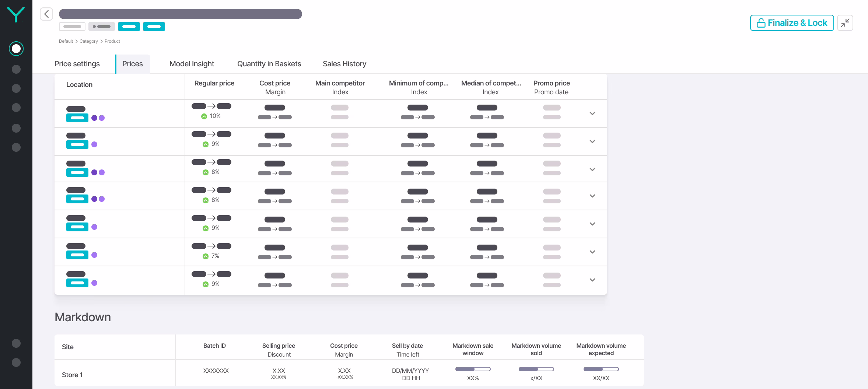This screenshot has height=389, width=868.
Task: Click the Finalize & Lock button
Action: coord(792,23)
